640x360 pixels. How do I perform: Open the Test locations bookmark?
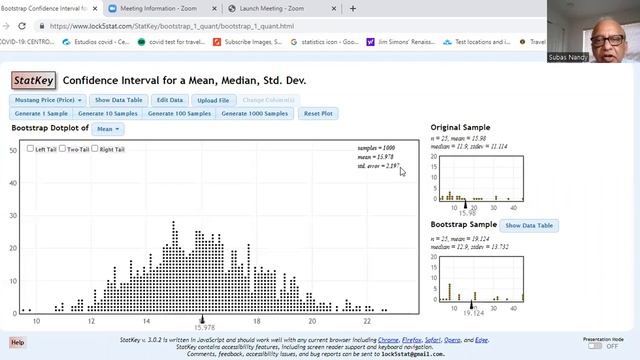tap(477, 42)
